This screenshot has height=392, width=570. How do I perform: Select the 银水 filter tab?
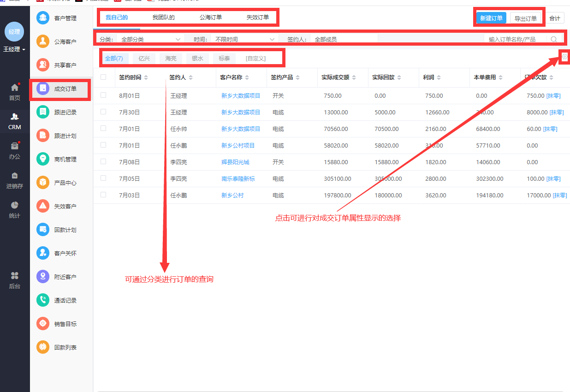pyautogui.click(x=197, y=59)
